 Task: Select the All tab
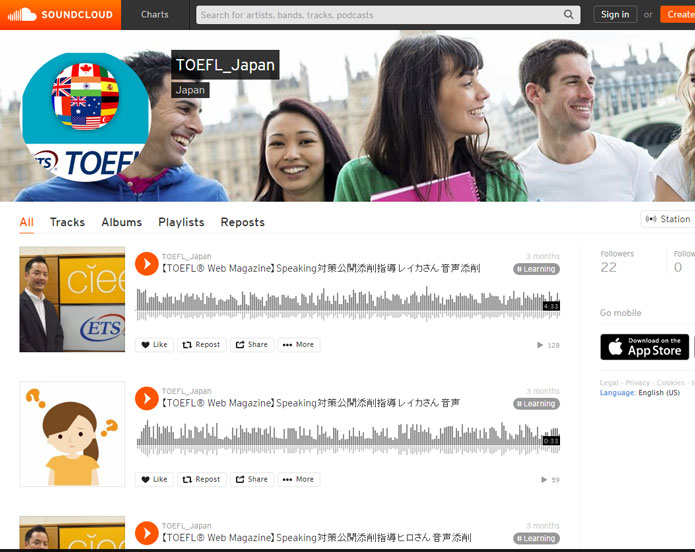point(27,222)
